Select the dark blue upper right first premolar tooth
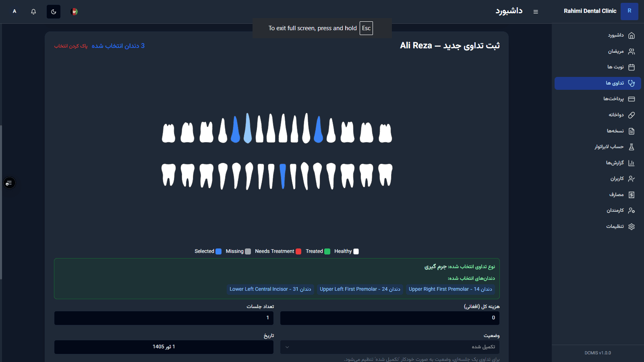The height and width of the screenshot is (362, 644). point(236,129)
